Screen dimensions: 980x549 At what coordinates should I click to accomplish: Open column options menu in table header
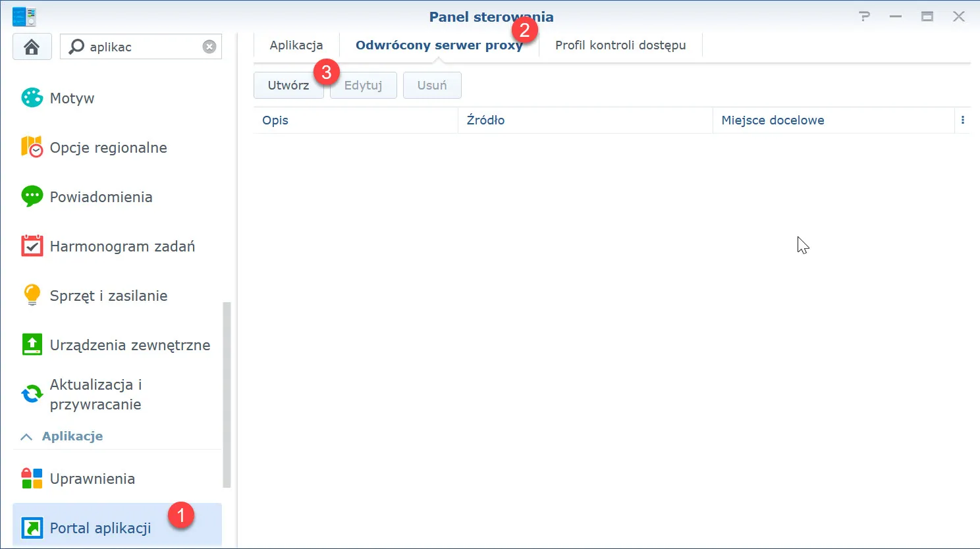pyautogui.click(x=962, y=120)
